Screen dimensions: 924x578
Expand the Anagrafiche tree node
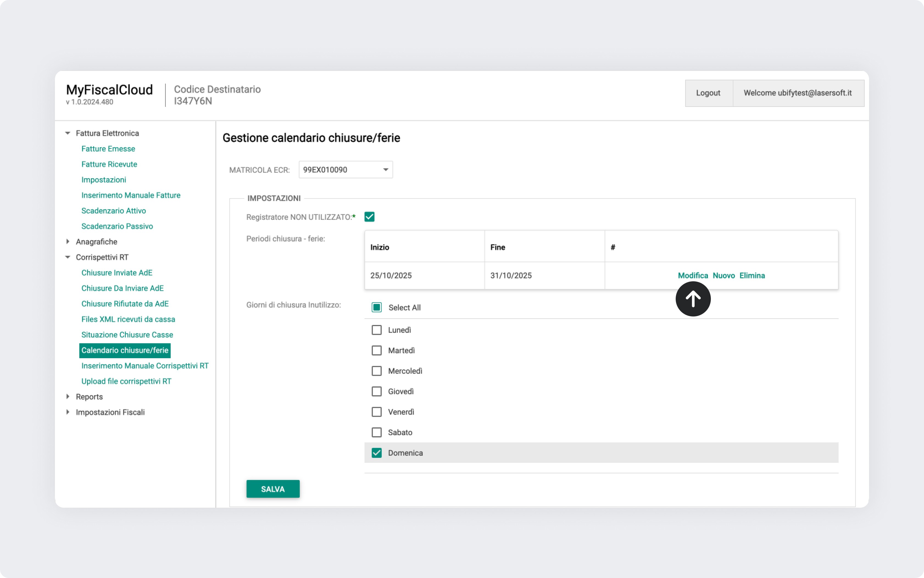click(x=68, y=241)
